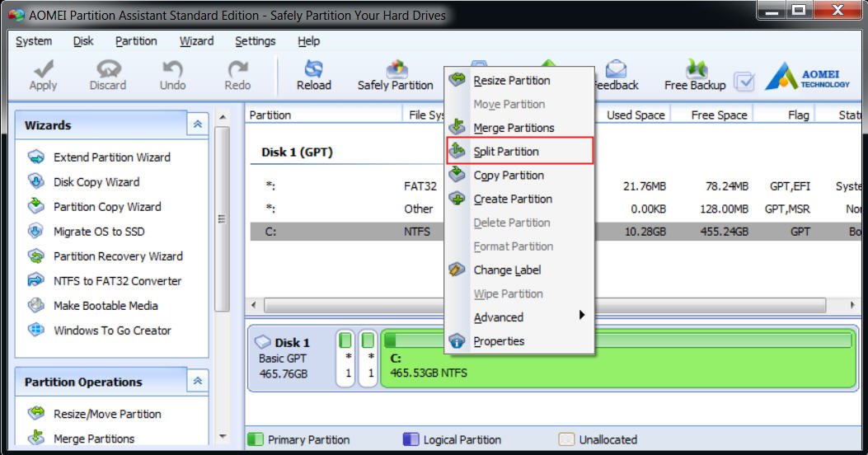Click the sidebar scroll down arrow
Screen dimensions: 868x455
(223, 436)
